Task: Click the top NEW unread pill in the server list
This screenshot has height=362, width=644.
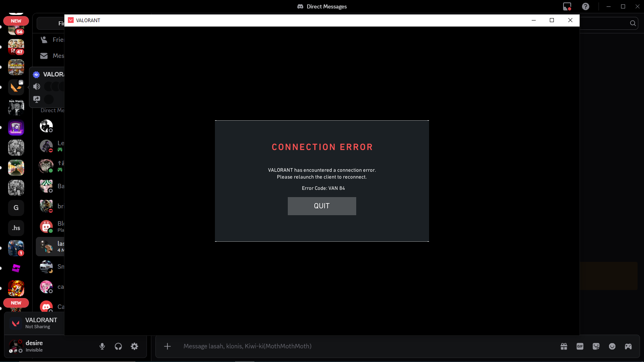Action: (x=16, y=21)
